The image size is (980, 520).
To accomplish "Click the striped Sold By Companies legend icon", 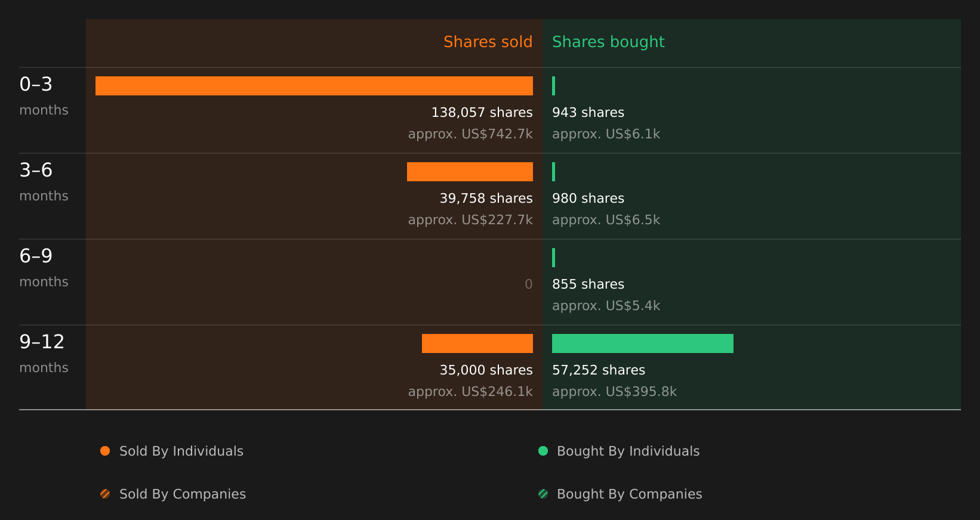I will coord(105,494).
